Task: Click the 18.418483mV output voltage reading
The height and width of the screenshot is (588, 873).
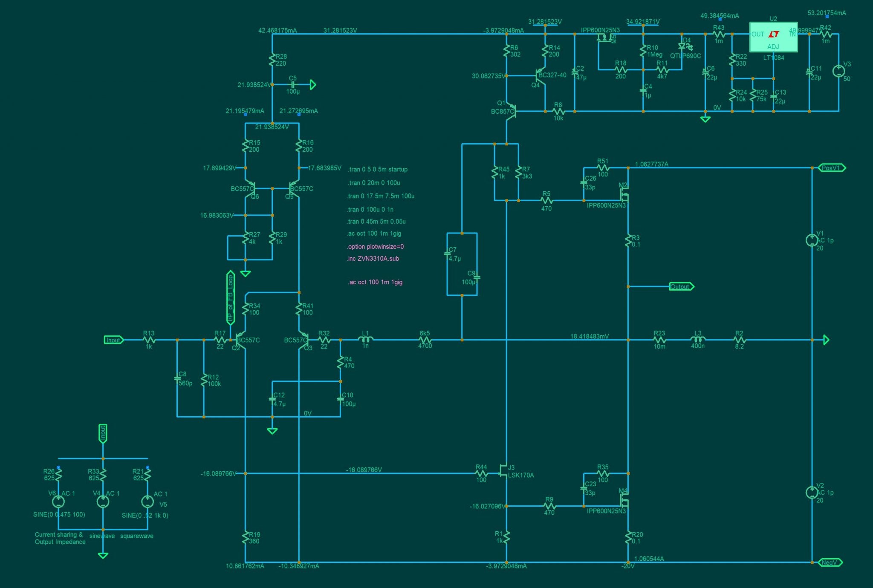Action: (x=590, y=336)
